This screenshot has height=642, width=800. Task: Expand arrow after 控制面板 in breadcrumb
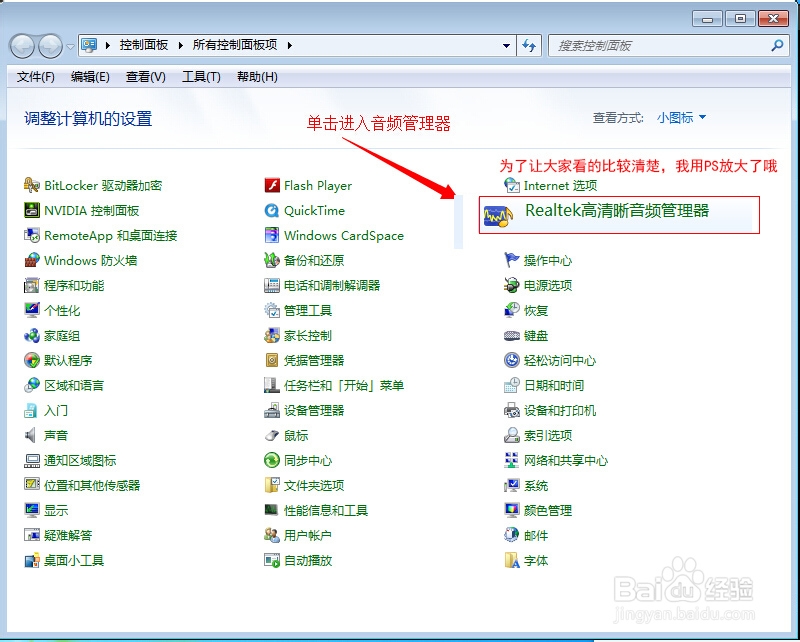point(181,45)
